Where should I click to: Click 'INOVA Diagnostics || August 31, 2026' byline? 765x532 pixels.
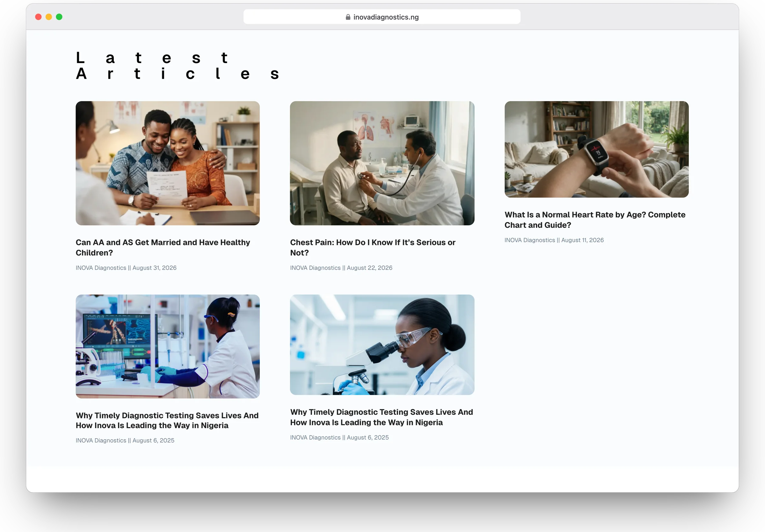pyautogui.click(x=126, y=268)
